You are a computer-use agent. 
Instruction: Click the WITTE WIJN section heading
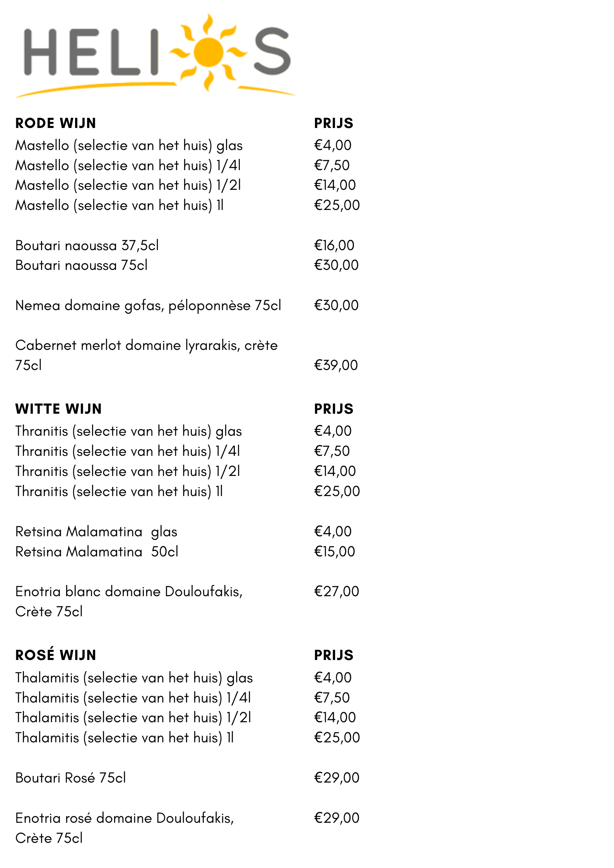pyautogui.click(x=58, y=409)
